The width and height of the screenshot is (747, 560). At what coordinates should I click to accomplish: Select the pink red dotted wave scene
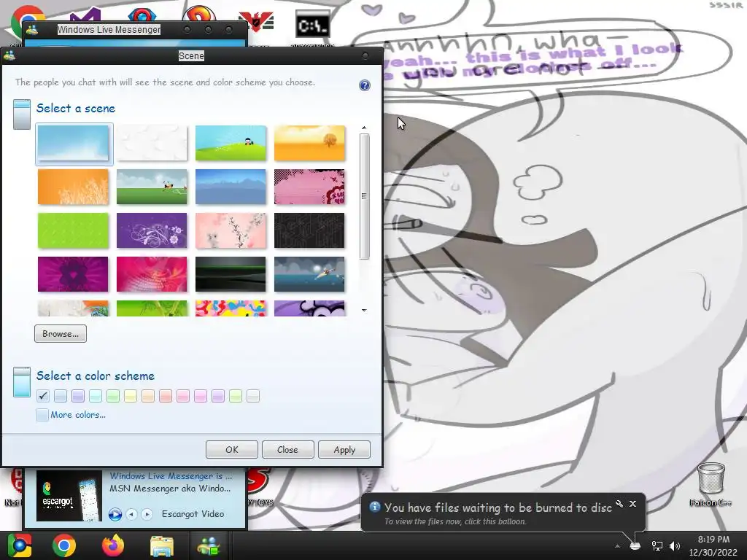point(152,274)
